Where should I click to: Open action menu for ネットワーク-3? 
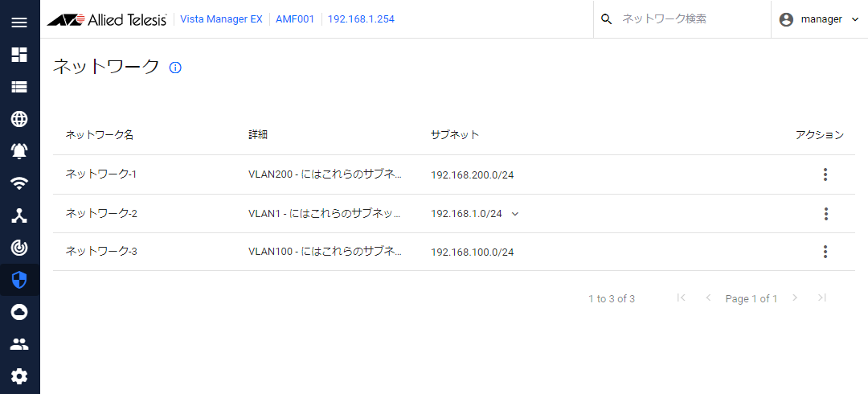coord(825,252)
